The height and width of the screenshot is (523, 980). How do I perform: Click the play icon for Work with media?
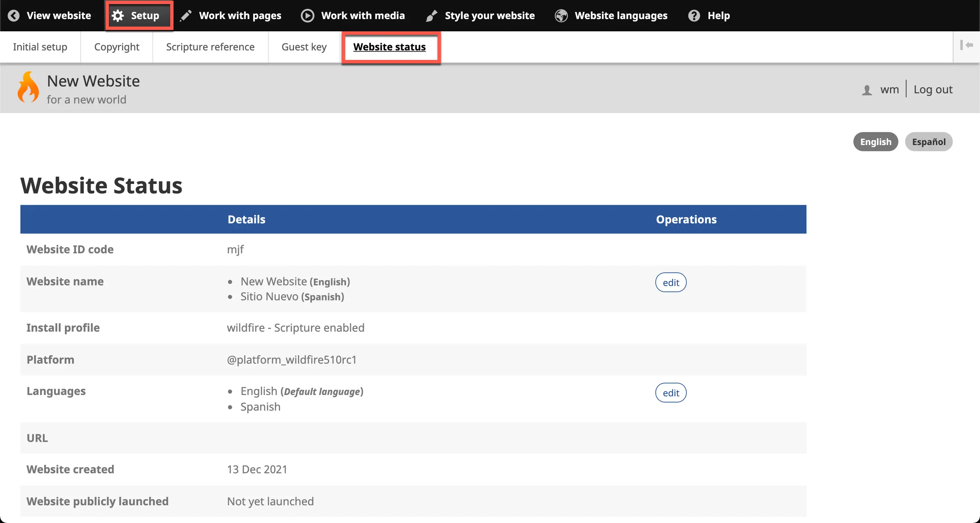coord(308,15)
